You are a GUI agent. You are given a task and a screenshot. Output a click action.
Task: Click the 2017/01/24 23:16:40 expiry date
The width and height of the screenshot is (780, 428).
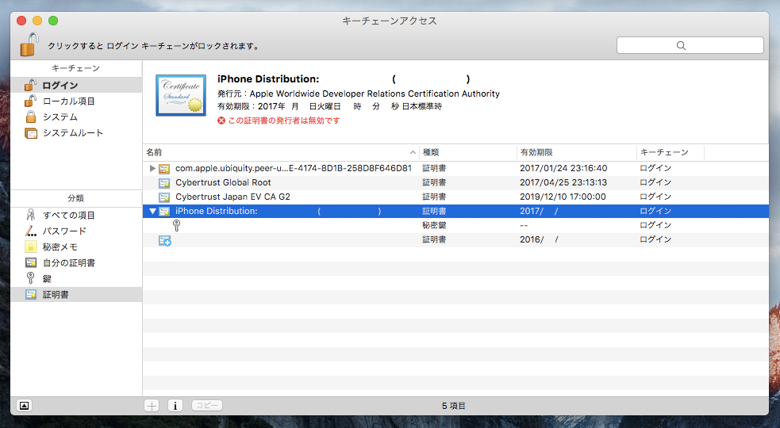(x=563, y=168)
